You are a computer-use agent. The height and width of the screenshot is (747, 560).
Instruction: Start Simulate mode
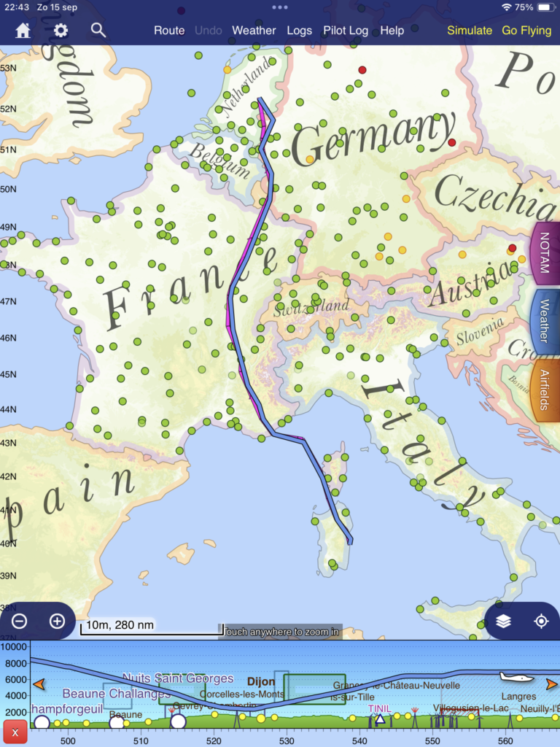click(x=470, y=31)
